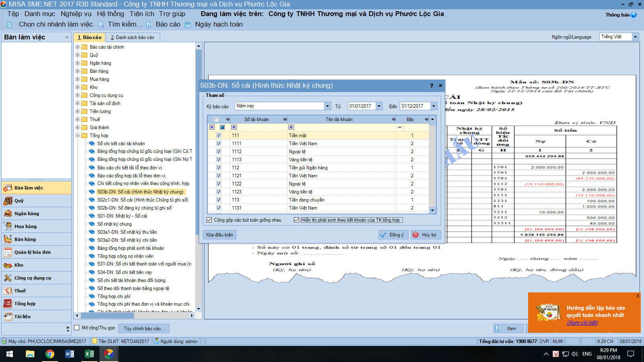
Task: Click Báo cáo toolbar icon
Action: (x=149, y=25)
